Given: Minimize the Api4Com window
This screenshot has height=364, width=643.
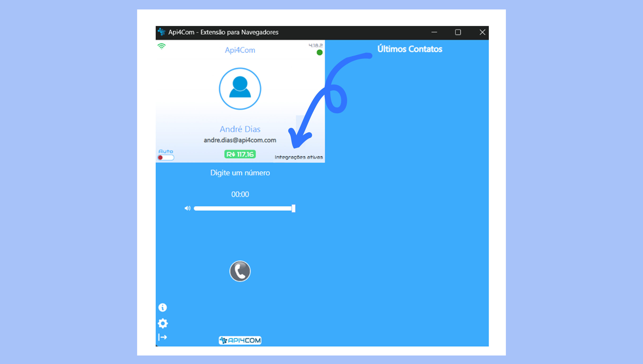Looking at the screenshot, I should 434,32.
